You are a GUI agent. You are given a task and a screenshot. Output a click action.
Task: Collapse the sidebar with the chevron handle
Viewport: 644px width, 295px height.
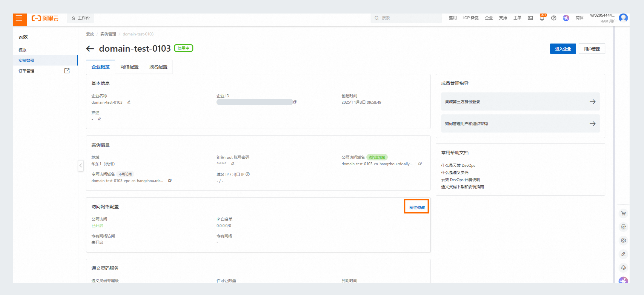(x=80, y=166)
